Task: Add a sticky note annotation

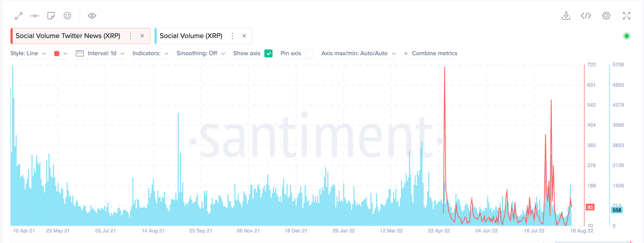Action: 51,16
